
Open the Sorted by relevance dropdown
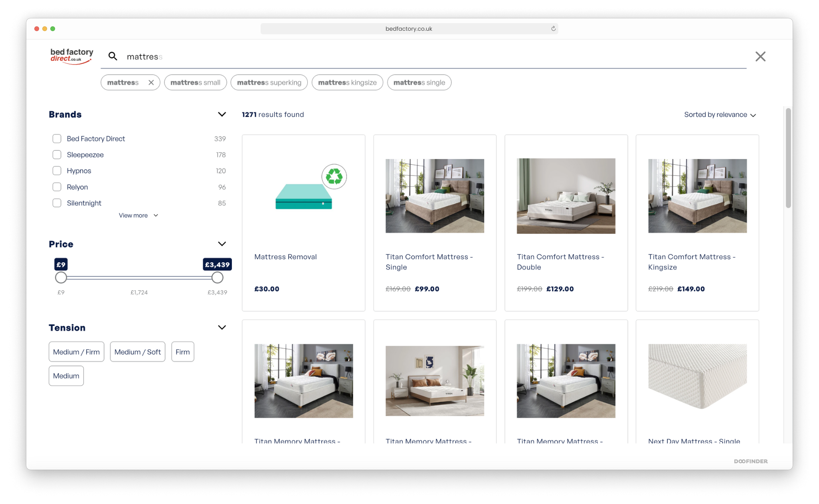point(721,114)
